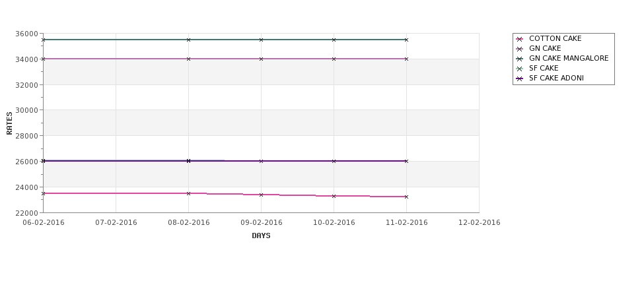Click the GN CAKE MANGALORE legend label

(569, 58)
